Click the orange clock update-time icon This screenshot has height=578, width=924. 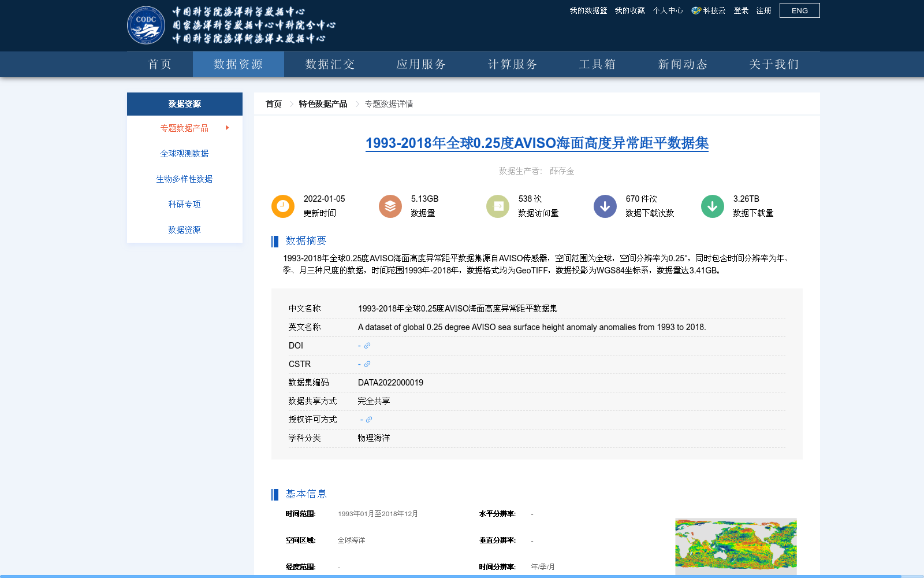coord(283,206)
